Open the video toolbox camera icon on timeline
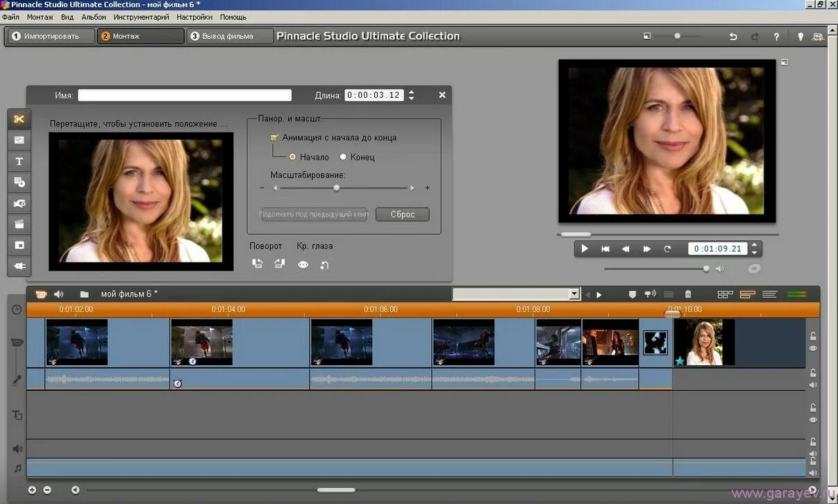The image size is (838, 504). pyautogui.click(x=41, y=294)
